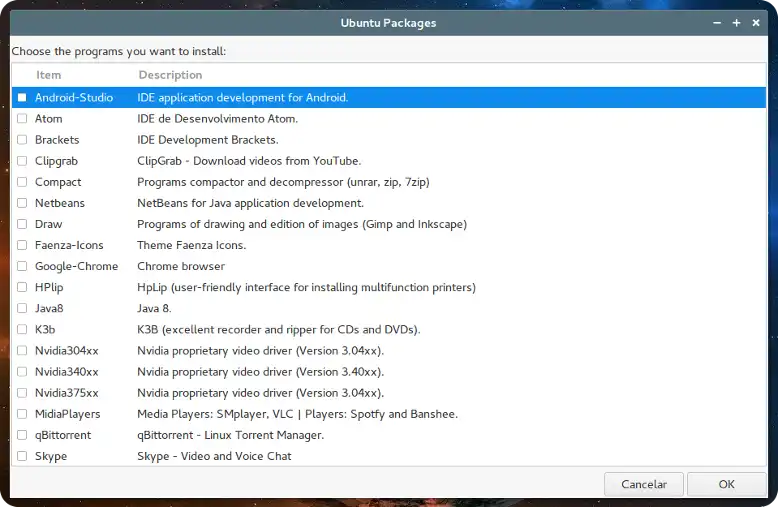Sort by the Description column header

coord(170,75)
